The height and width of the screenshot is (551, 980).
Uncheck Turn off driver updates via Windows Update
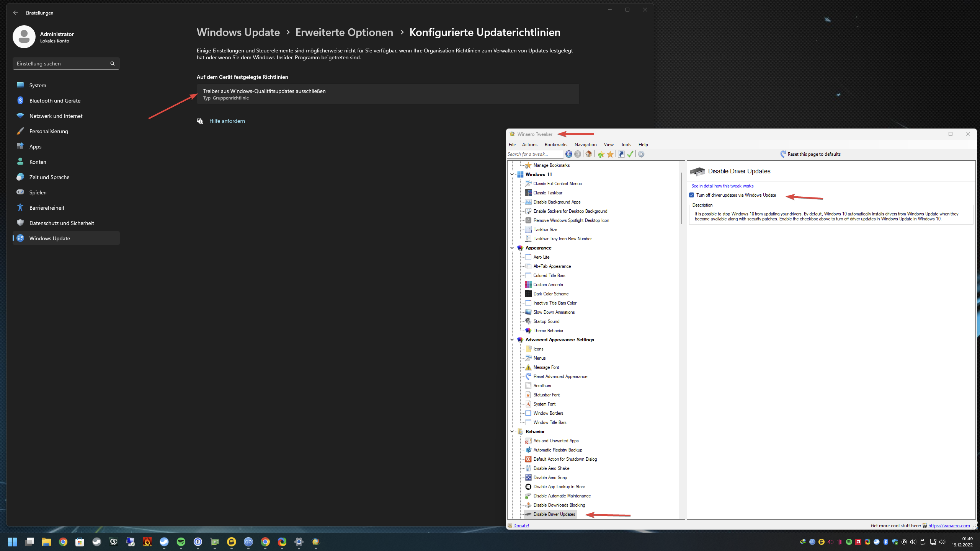click(692, 195)
